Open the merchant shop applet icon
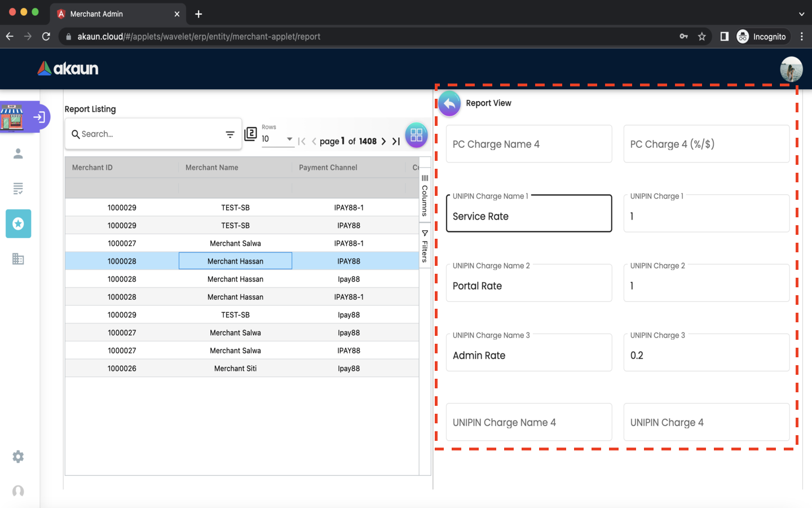 click(12, 117)
